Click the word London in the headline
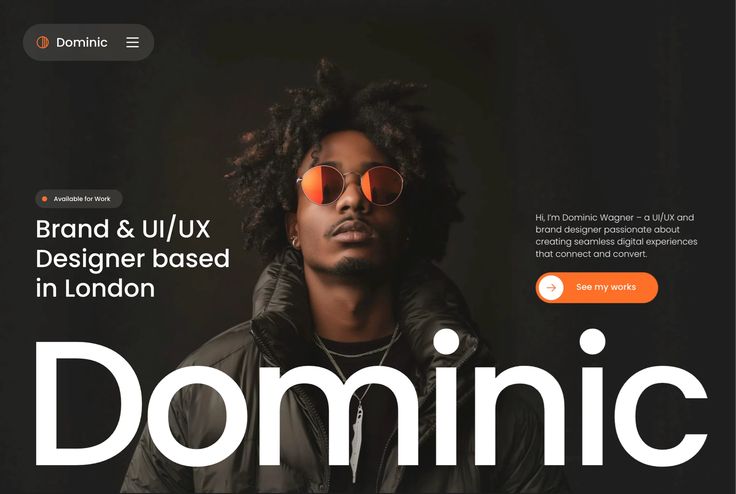The width and height of the screenshot is (736, 494). pos(109,288)
